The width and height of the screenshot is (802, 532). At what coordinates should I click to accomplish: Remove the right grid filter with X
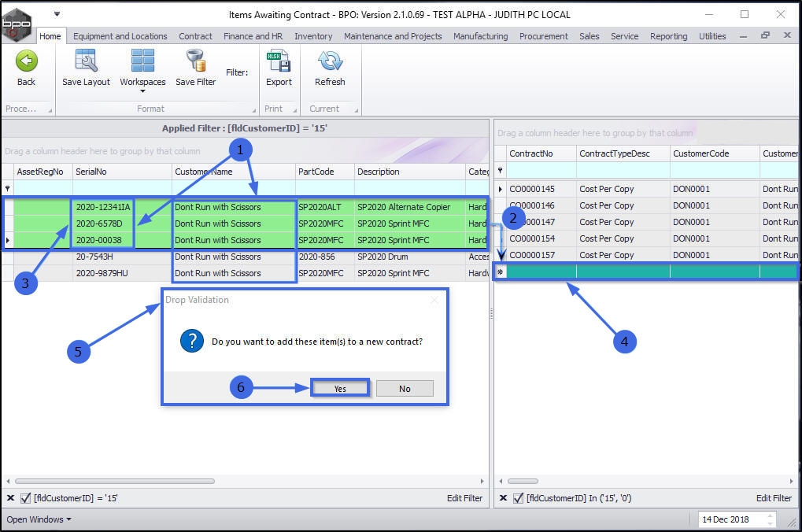click(503, 497)
